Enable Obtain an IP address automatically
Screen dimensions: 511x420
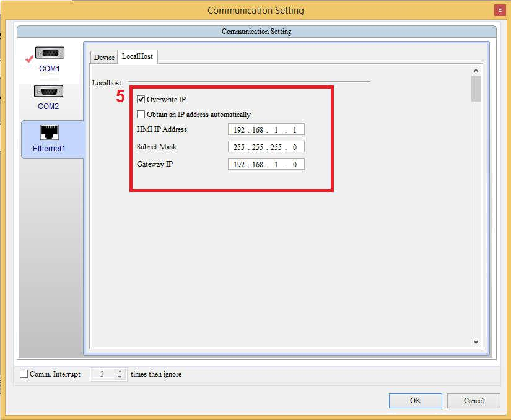point(141,115)
